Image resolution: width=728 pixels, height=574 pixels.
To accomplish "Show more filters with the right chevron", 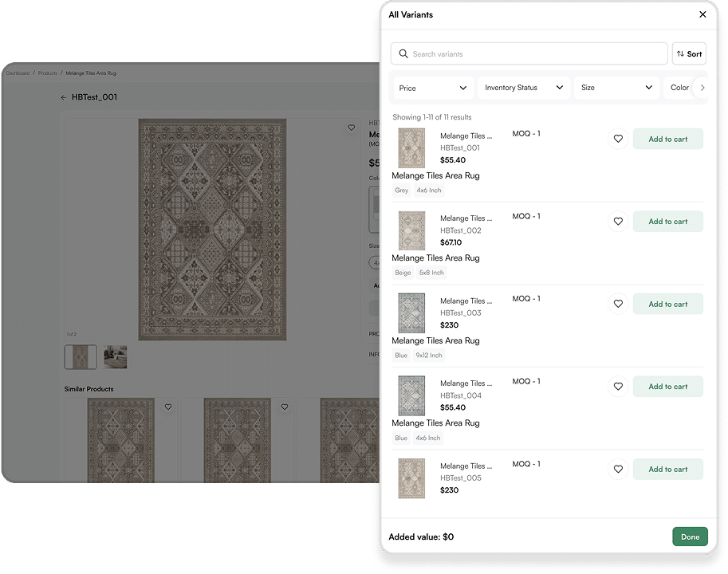I will (x=702, y=87).
